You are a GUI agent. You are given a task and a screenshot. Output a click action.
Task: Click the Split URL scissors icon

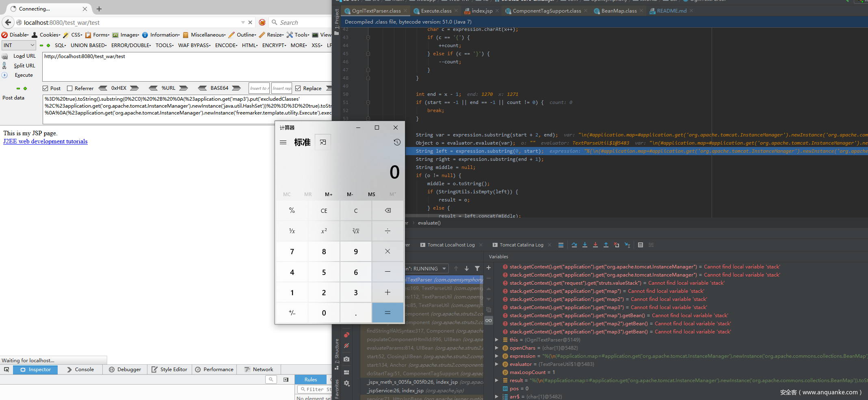pos(5,65)
